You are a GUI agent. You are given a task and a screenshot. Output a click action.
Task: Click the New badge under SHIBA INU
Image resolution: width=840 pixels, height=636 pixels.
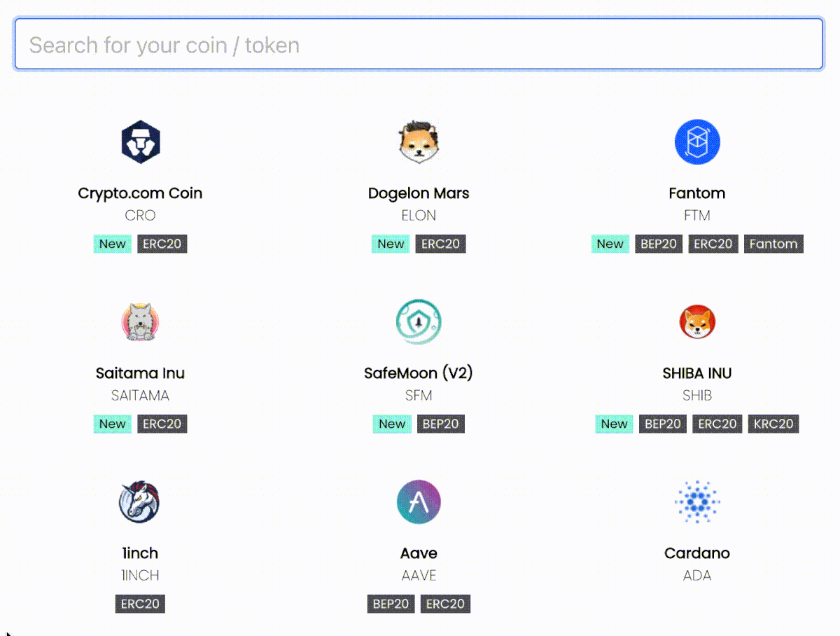[x=614, y=424]
